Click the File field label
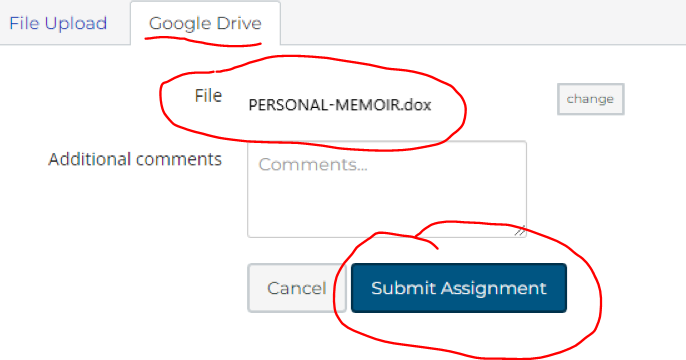 tap(208, 95)
